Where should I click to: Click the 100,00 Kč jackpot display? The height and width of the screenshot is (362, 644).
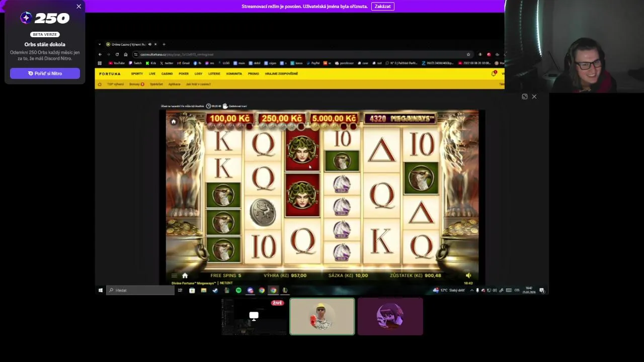(x=229, y=119)
